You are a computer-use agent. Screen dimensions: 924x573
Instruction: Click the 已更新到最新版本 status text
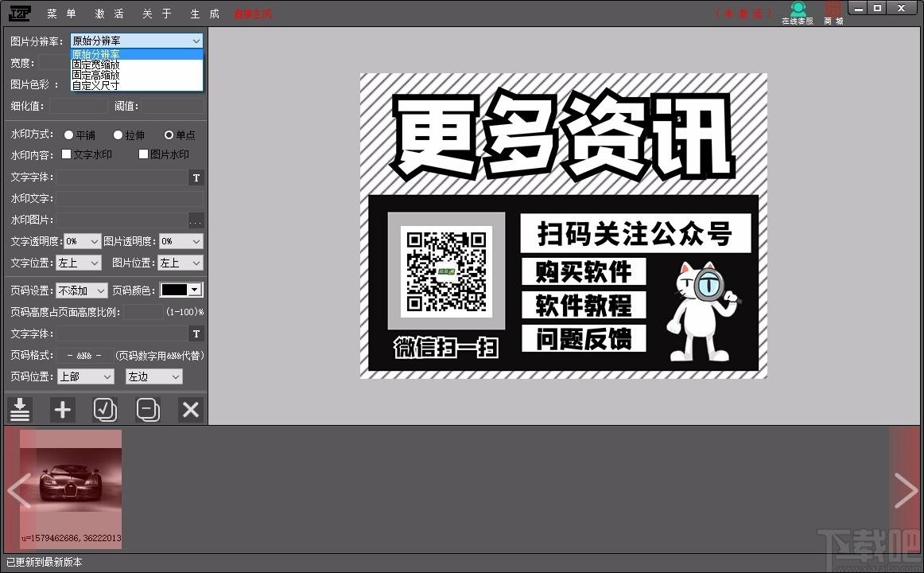point(45,563)
